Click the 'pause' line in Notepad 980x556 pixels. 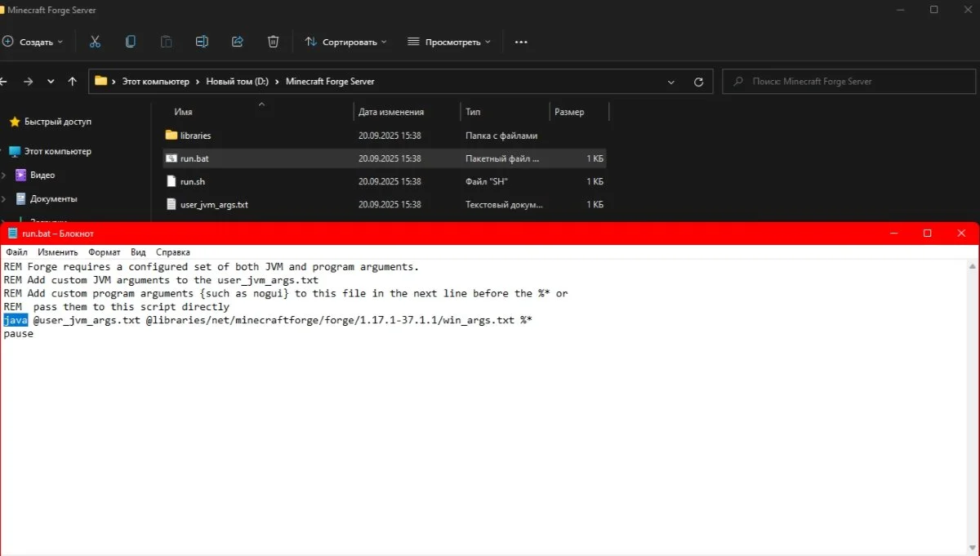(19, 334)
